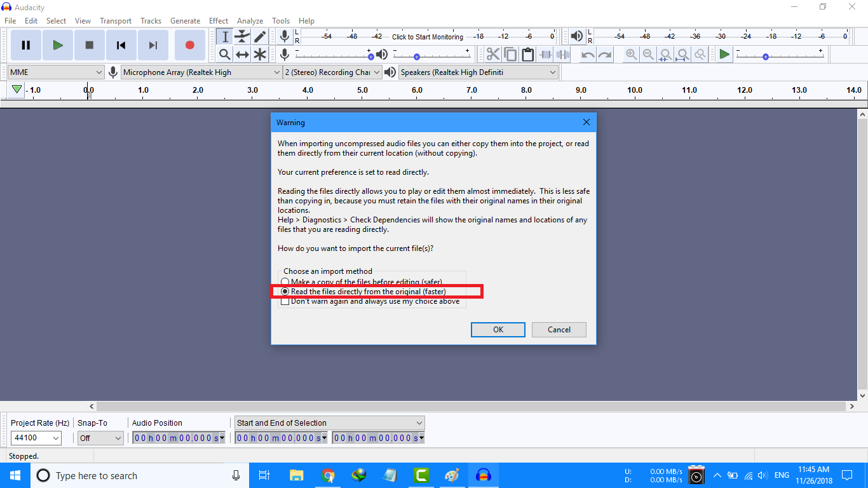This screenshot has width=868, height=488.
Task: Click the Audio Position time field
Action: click(x=179, y=438)
